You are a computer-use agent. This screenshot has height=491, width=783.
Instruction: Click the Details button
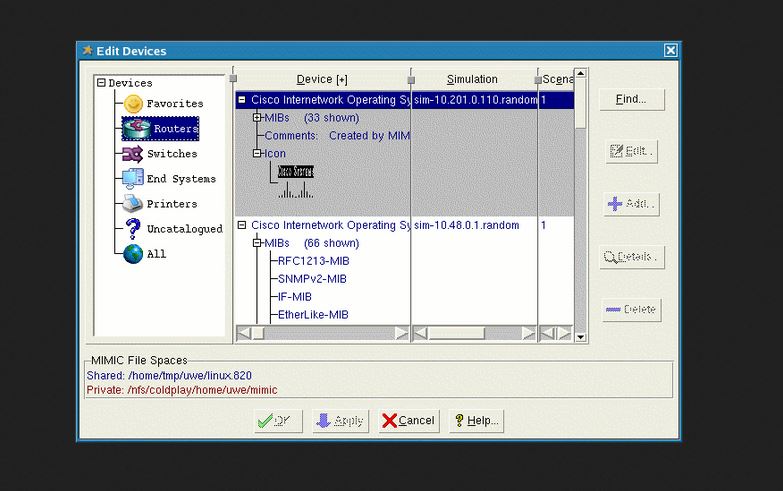[632, 257]
